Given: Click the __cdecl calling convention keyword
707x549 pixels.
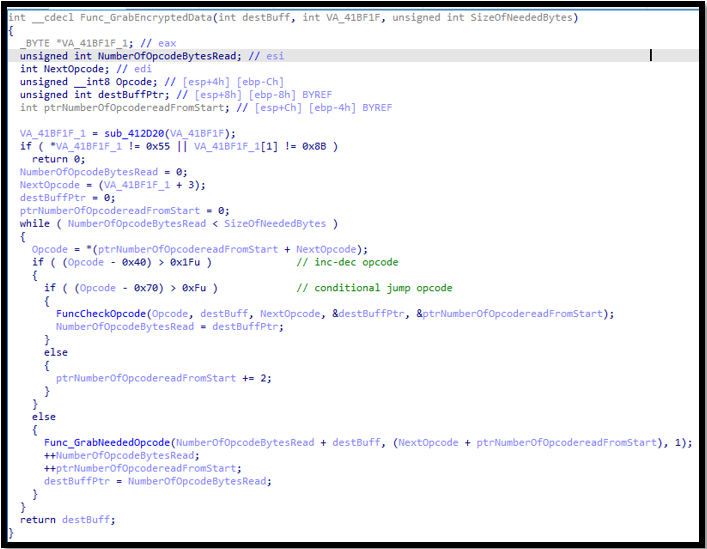Looking at the screenshot, I should pyautogui.click(x=52, y=18).
